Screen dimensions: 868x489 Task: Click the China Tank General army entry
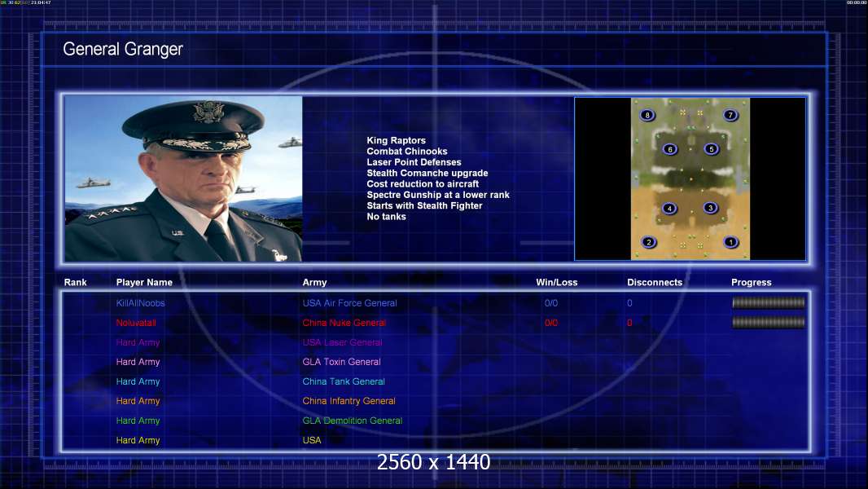click(x=344, y=381)
